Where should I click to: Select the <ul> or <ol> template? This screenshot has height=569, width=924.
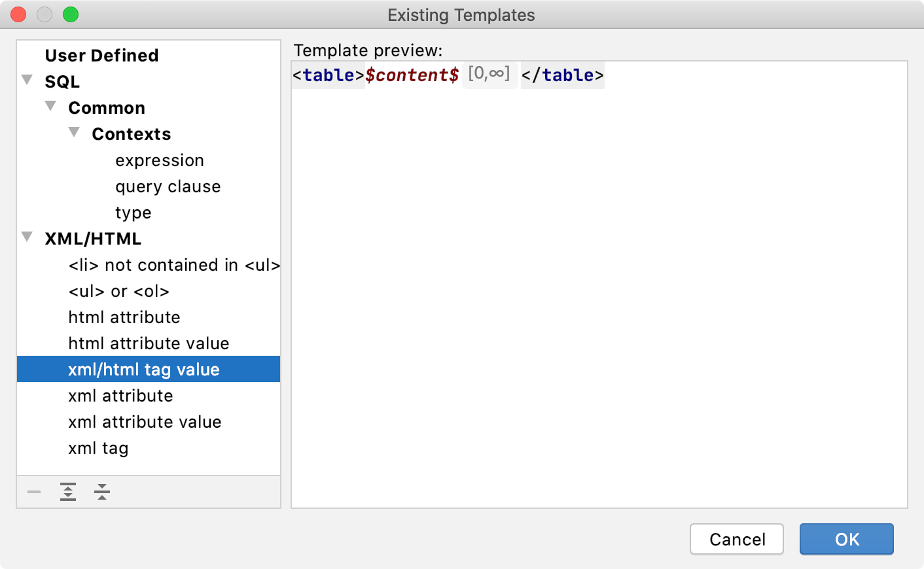pyautogui.click(x=118, y=291)
